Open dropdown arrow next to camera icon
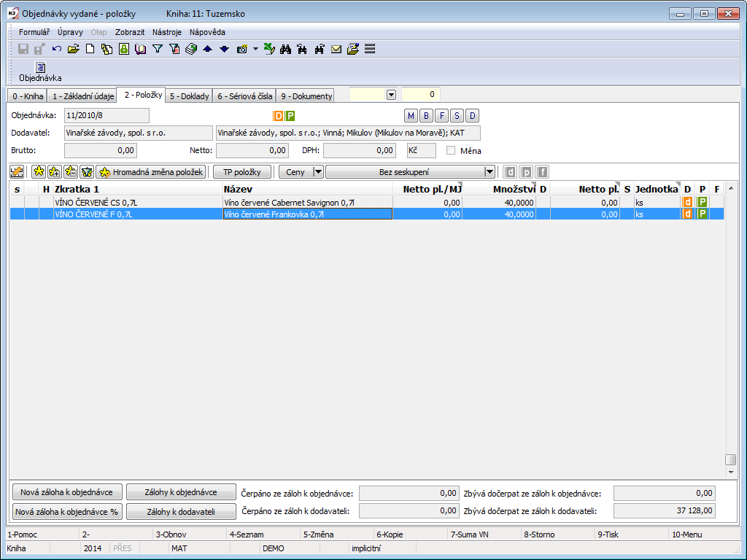 [255, 49]
